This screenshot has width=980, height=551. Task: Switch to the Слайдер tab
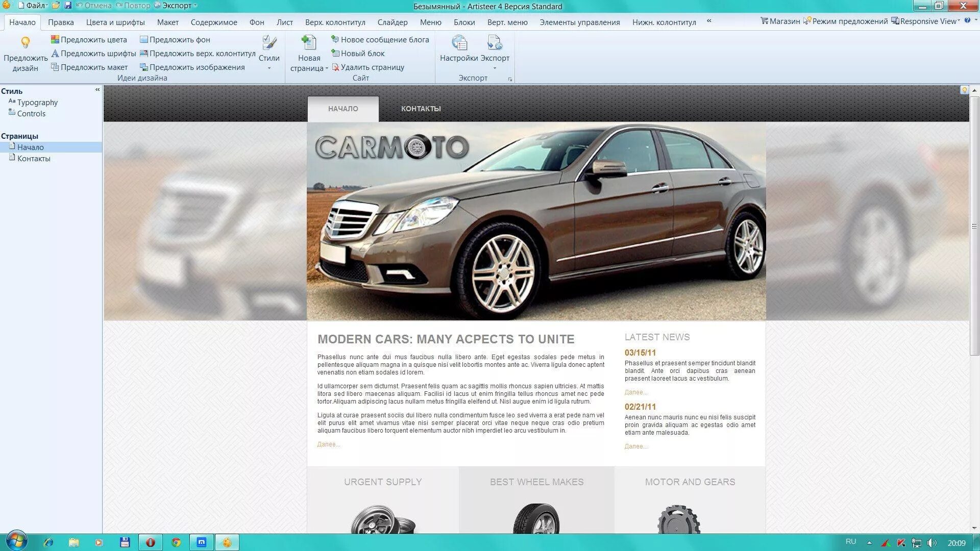[393, 22]
